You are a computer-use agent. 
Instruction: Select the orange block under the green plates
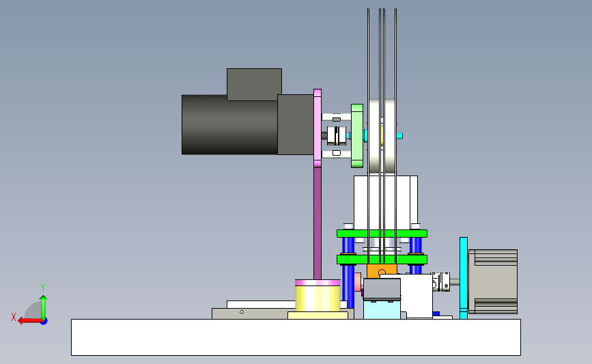click(x=382, y=271)
